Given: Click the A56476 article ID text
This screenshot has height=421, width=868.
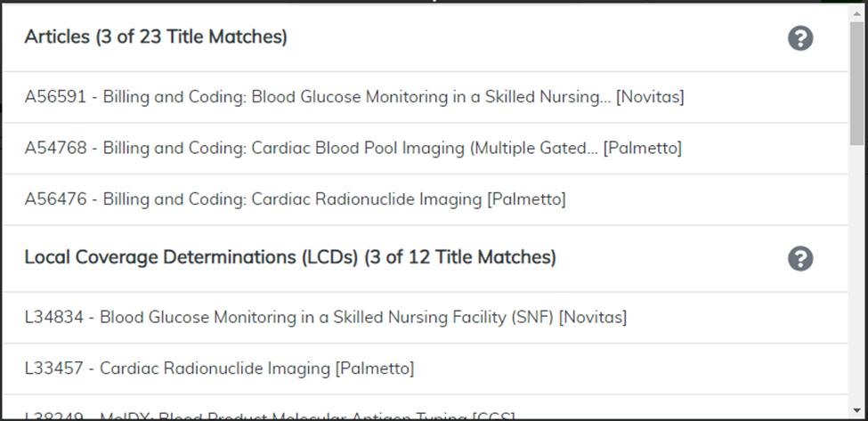Looking at the screenshot, I should click(55, 198).
